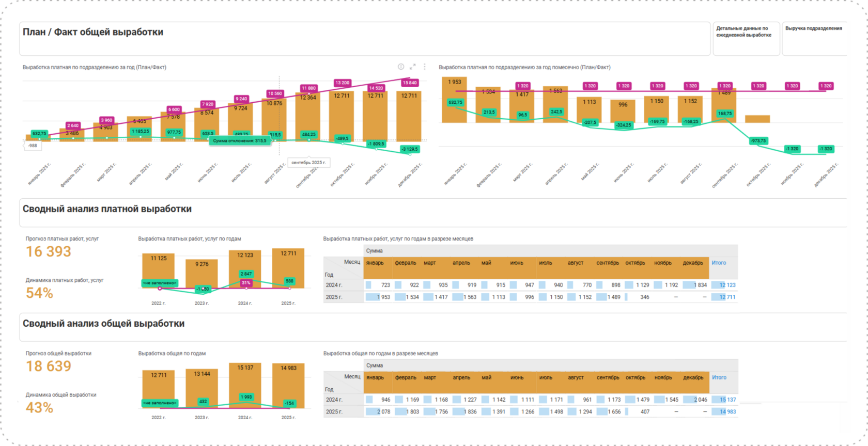868x446 pixels.
Task: Click the -154 label in total yearly chart
Action: [x=289, y=403]
